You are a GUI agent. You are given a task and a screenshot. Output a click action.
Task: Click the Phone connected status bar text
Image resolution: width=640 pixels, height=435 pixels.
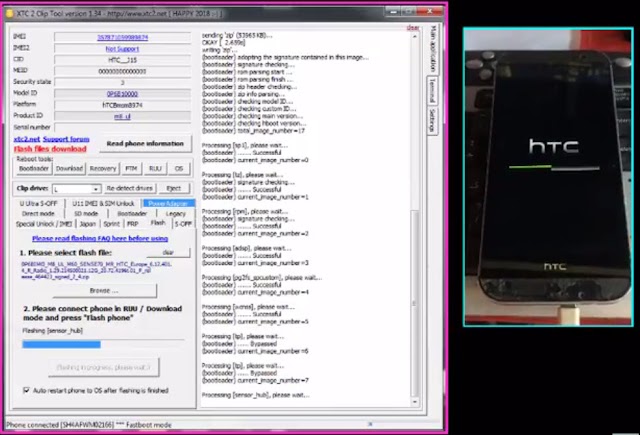[89, 425]
